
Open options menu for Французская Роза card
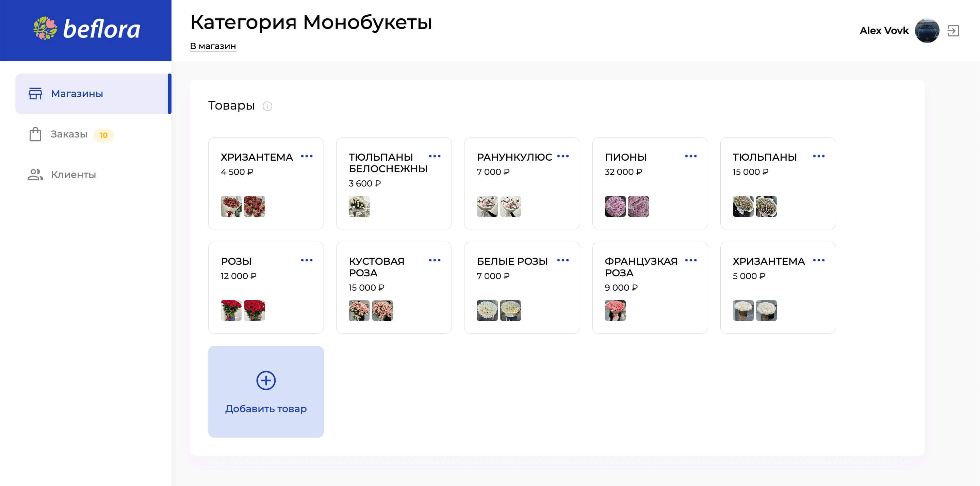690,260
